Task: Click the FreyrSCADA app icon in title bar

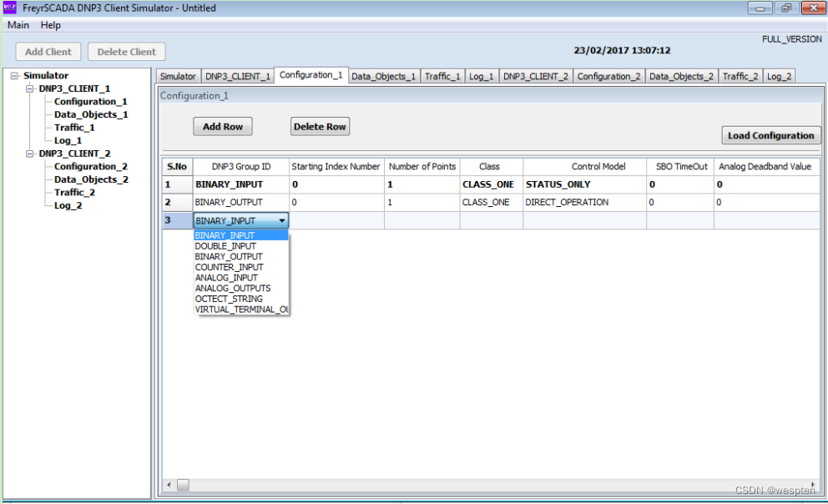Action: tap(10, 8)
